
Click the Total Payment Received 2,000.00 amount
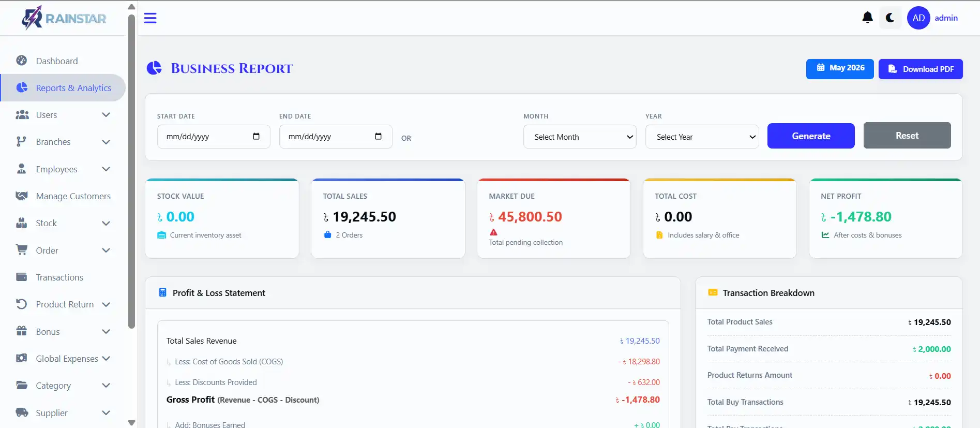[931, 349]
